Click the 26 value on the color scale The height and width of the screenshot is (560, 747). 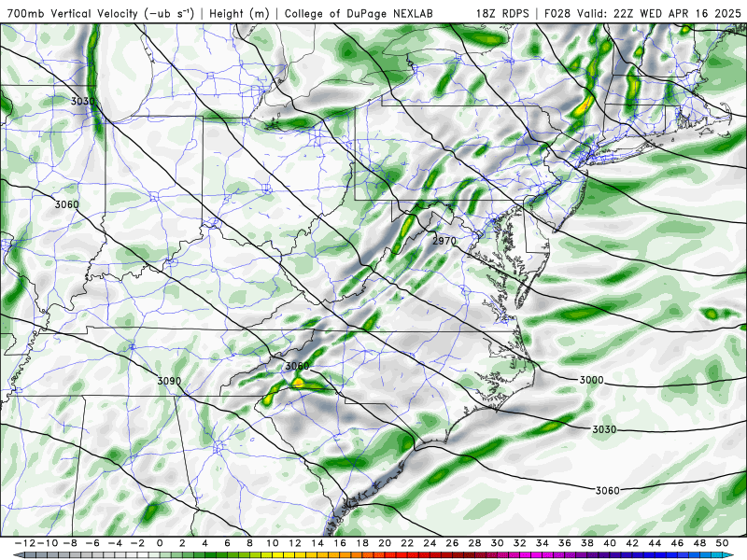tap(452, 543)
